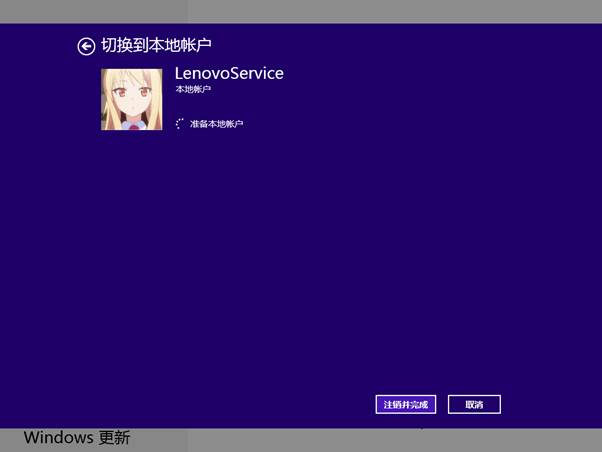Cancel with the 取消 button
This screenshot has width=602, height=452.
pyautogui.click(x=474, y=404)
